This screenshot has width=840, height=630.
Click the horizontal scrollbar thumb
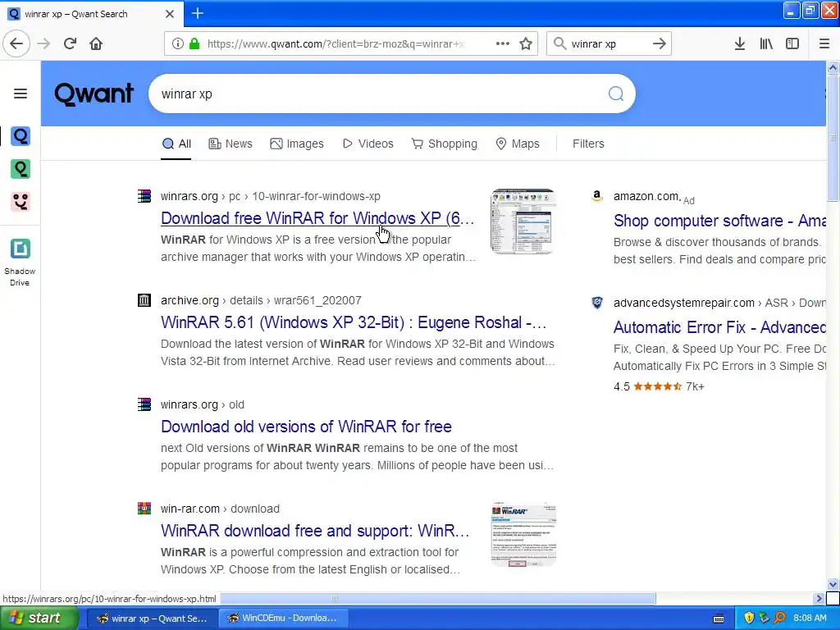(437, 598)
